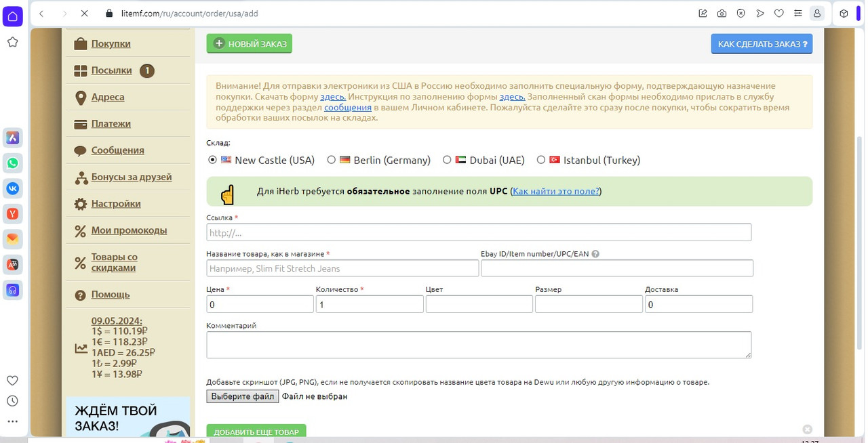The image size is (868, 443).
Task: Open Помощь menu item
Action: 111,295
